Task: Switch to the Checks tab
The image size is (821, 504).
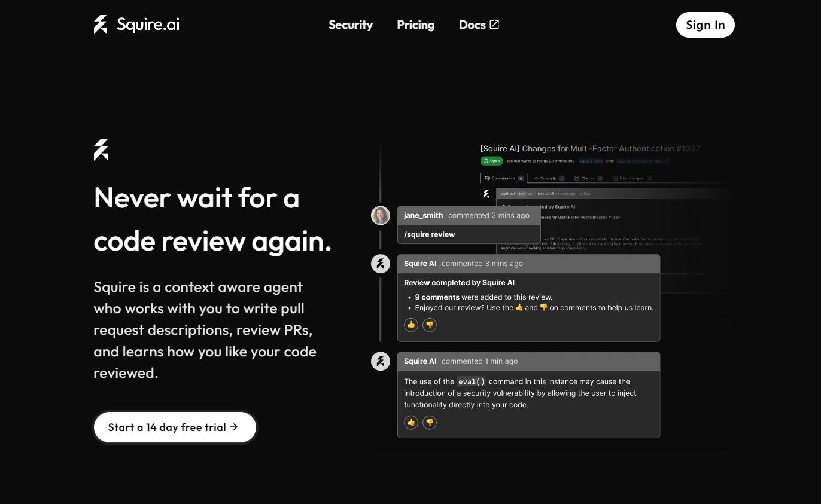Action: pos(588,178)
